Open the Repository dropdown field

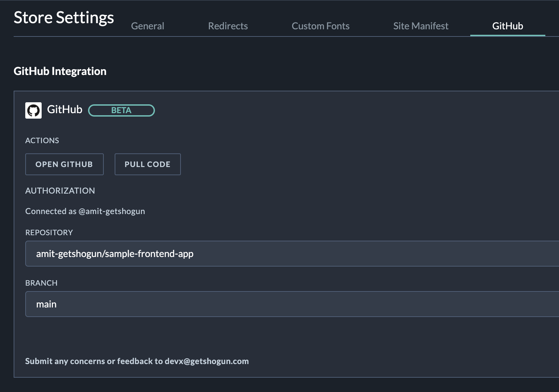[x=292, y=254]
